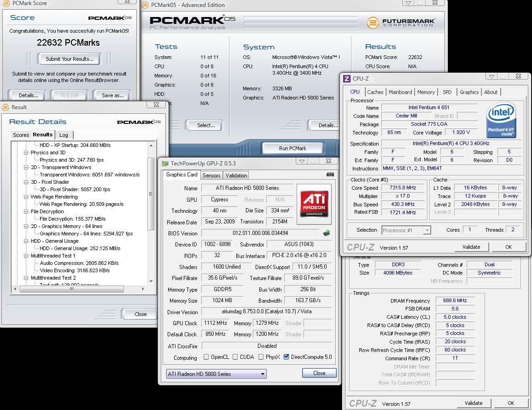532x410 pixels.
Task: Click the BIOS save chip icon in GPU-Z
Action: [x=327, y=233]
